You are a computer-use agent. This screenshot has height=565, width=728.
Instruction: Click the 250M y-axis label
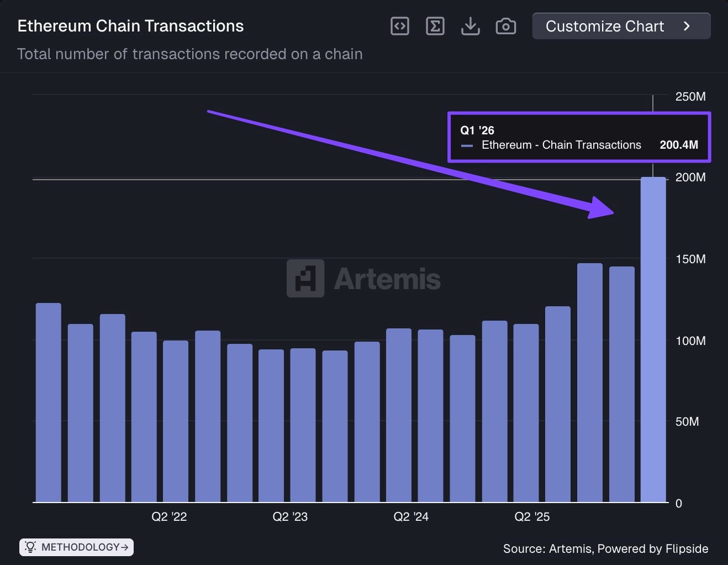[x=689, y=96]
